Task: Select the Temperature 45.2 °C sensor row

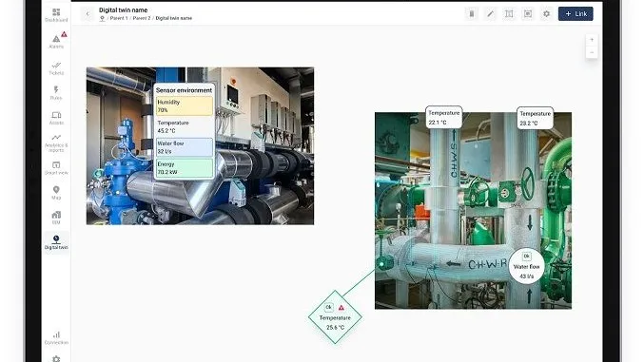Action: 185,126
